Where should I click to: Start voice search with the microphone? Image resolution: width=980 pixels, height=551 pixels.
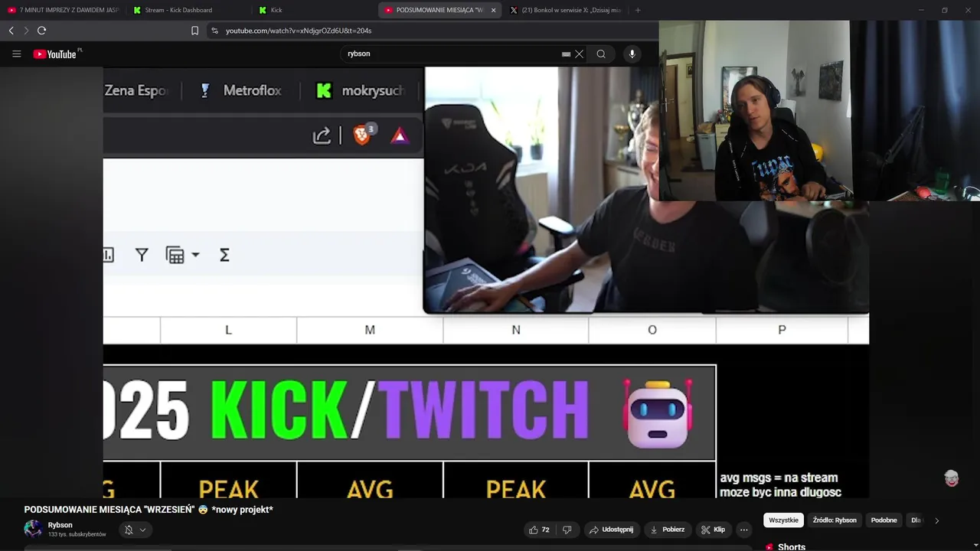(632, 54)
